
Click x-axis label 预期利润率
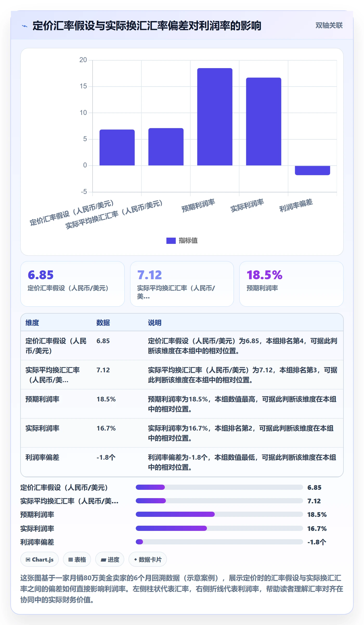click(x=198, y=205)
